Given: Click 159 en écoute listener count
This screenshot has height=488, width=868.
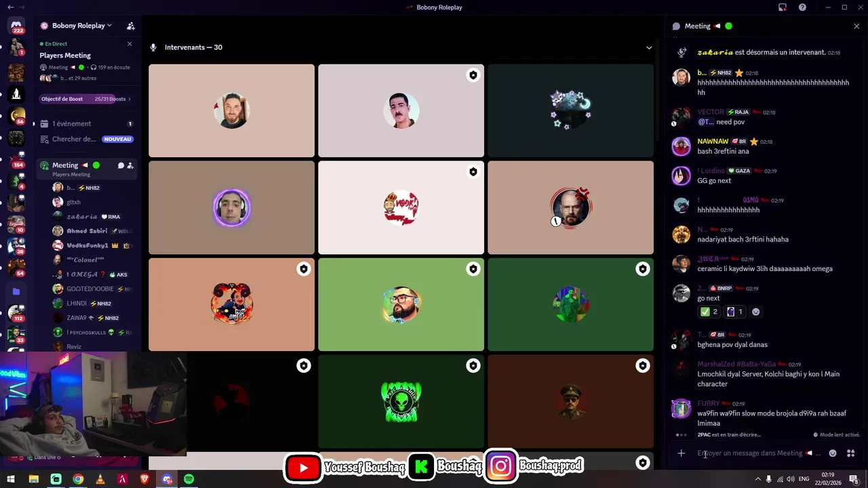Looking at the screenshot, I should point(110,68).
